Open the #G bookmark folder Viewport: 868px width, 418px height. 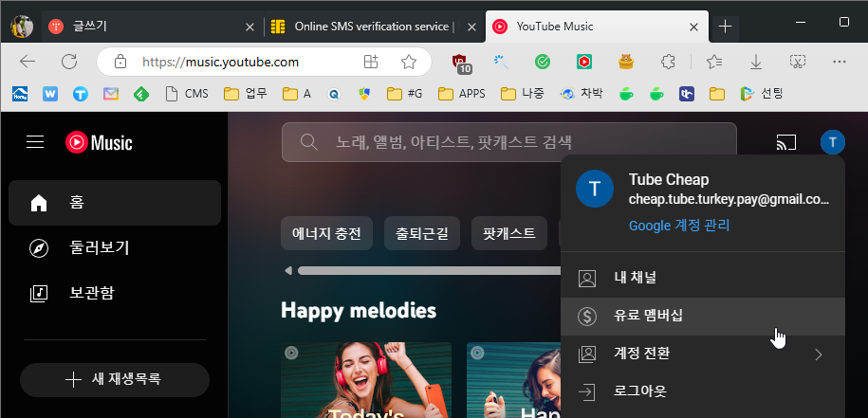(x=404, y=94)
